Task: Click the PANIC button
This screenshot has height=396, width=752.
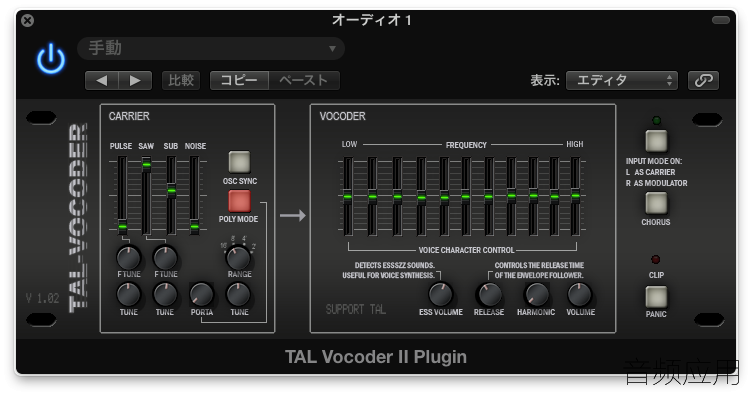Action: click(x=656, y=297)
